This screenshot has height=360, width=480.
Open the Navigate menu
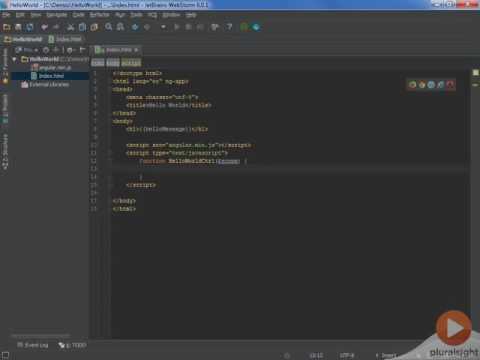[57, 15]
